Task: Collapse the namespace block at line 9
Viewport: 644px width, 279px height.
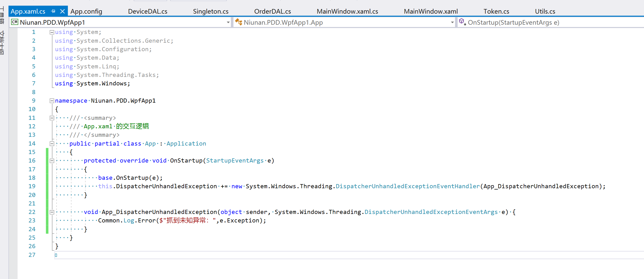Action: [x=52, y=101]
